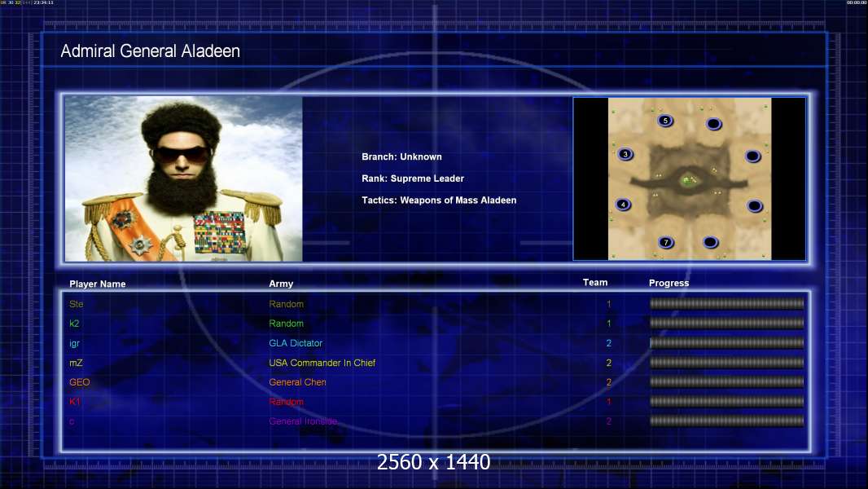Image resolution: width=868 pixels, height=489 pixels.
Task: Select the unnumbered start marker opposite marker 4
Action: (x=755, y=206)
